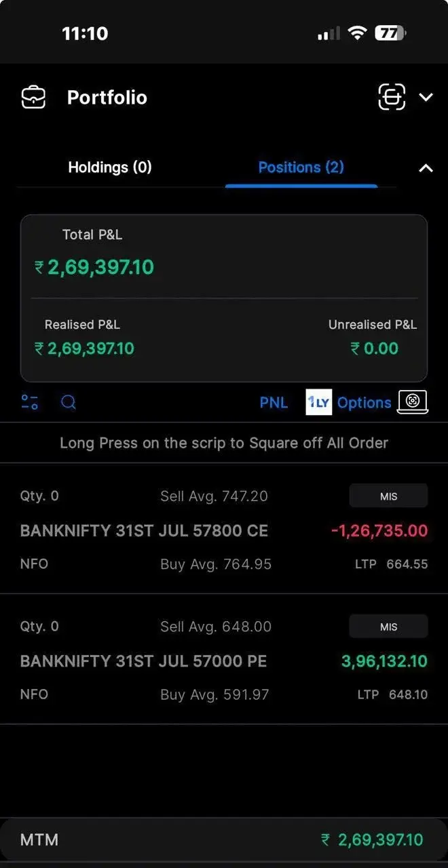
Task: Select the BANKNIFTY 57000 PE position
Action: click(x=224, y=659)
